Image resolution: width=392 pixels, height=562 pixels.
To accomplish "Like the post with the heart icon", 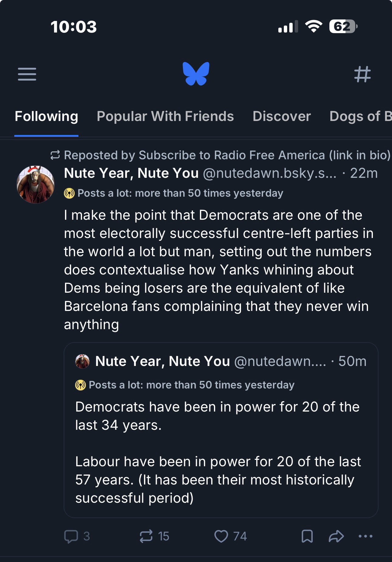I will [x=221, y=536].
